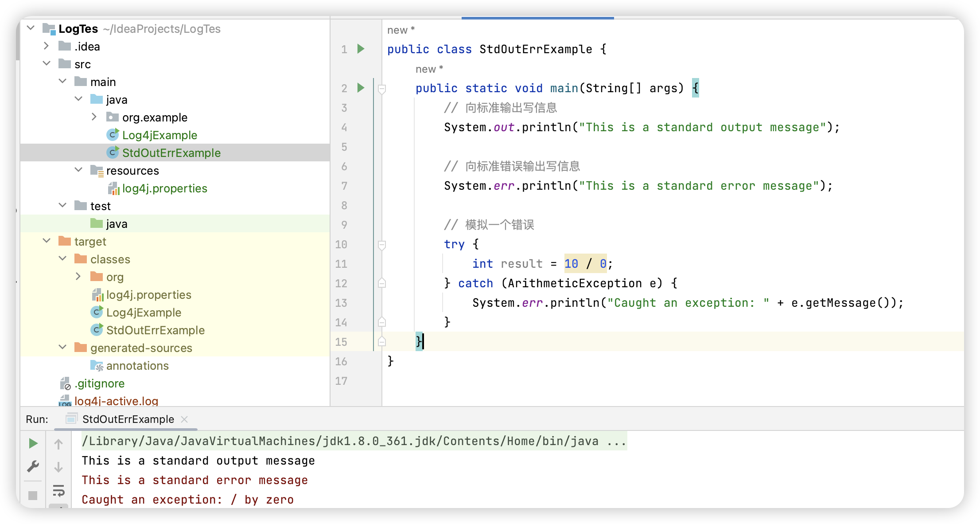Screen dimensions: 980x524
Task: Click up arrow to previous stack trace
Action: [x=58, y=444]
